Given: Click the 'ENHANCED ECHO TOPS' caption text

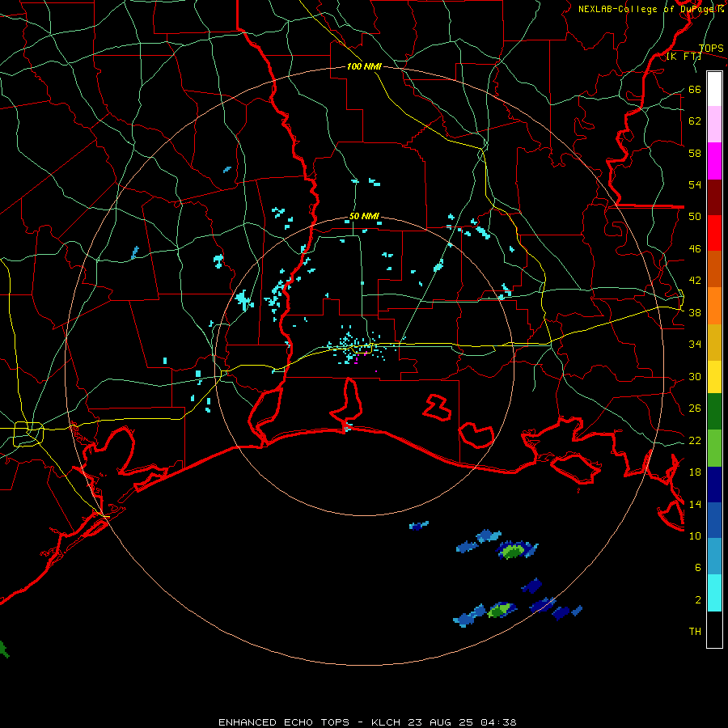Looking at the screenshot, I should tap(284, 722).
